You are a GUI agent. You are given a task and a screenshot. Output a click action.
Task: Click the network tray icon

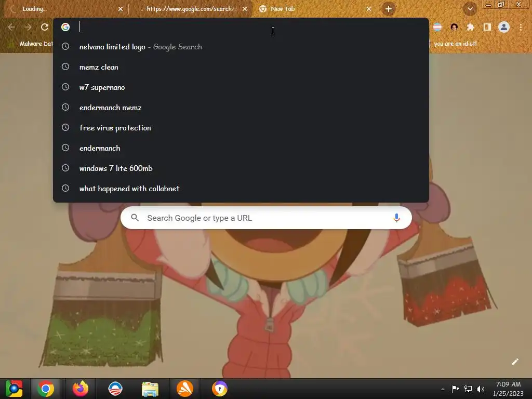[468, 389]
